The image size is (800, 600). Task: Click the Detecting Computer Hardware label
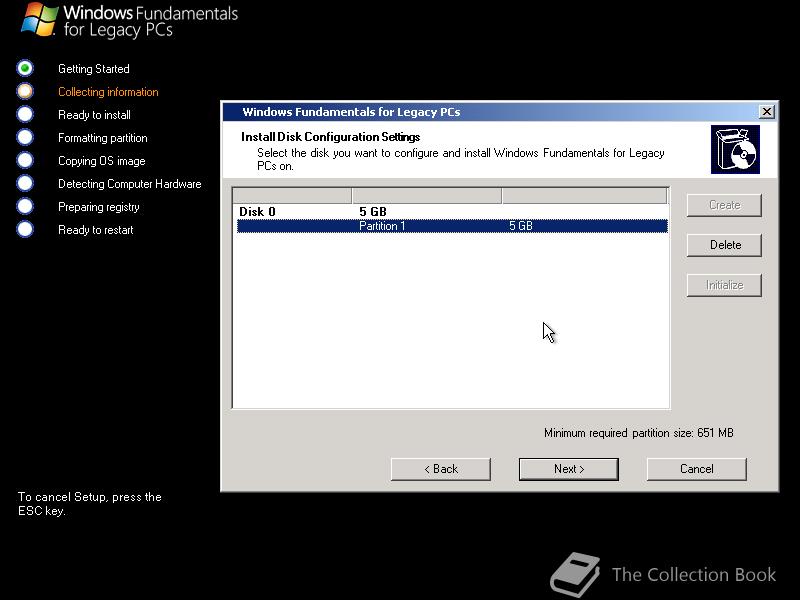(130, 184)
